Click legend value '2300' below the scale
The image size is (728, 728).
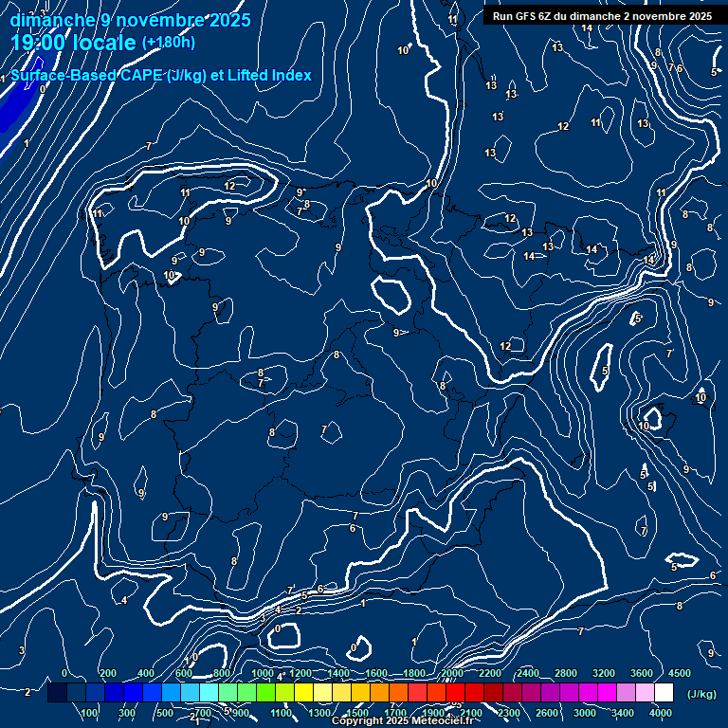[509, 713]
